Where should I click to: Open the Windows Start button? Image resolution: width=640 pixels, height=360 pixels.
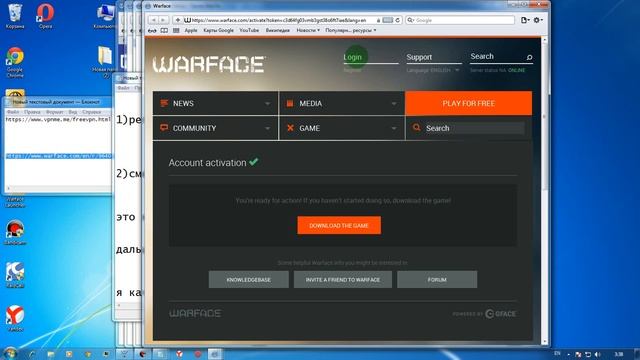click(x=10, y=353)
